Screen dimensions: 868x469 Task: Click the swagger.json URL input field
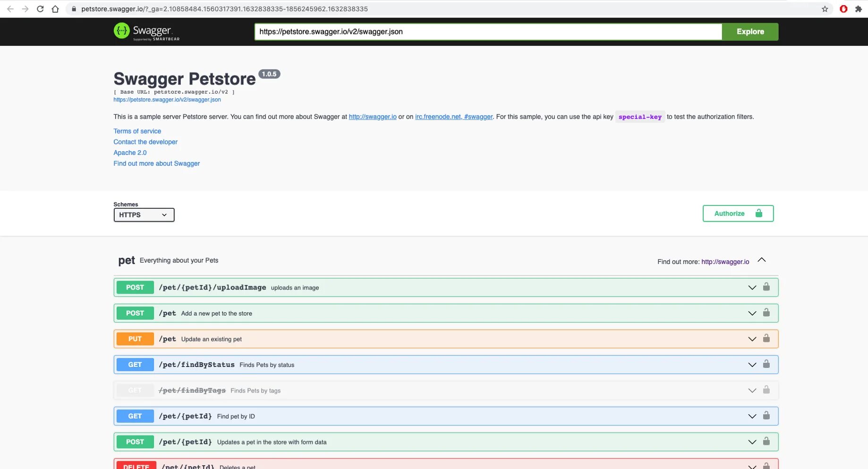click(488, 32)
